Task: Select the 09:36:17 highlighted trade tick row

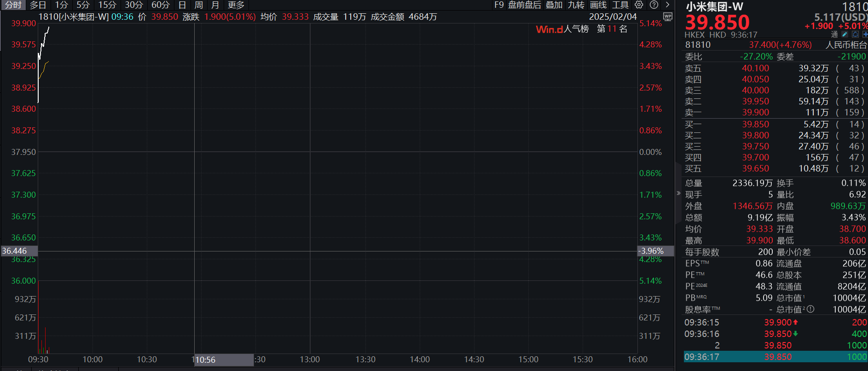Action: (x=775, y=357)
